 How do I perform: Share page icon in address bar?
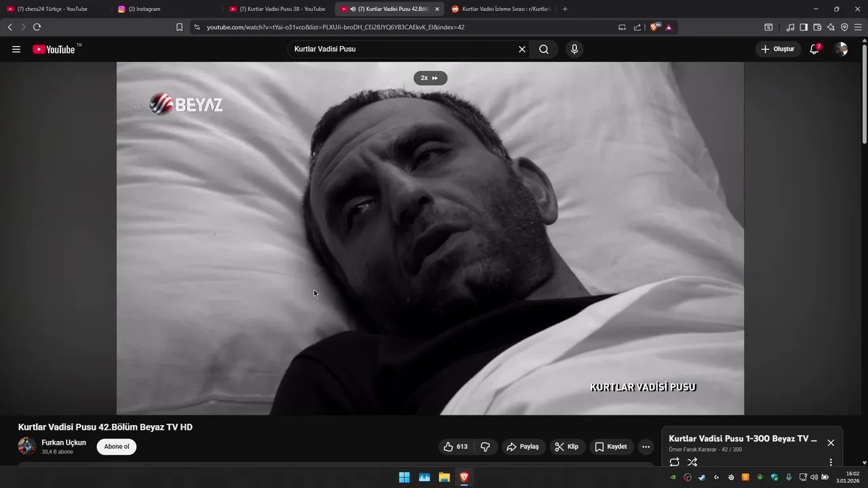click(x=637, y=27)
